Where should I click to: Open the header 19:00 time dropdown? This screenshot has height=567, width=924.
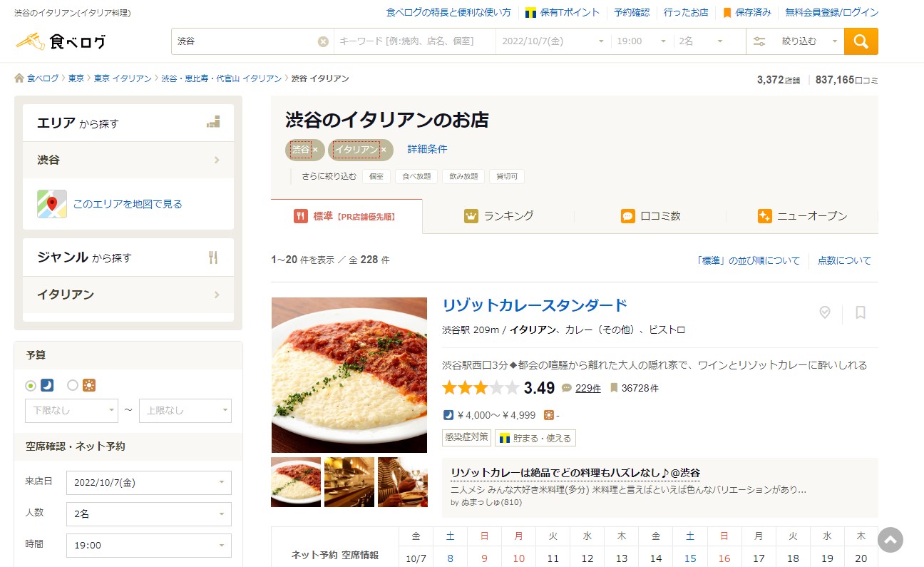(x=642, y=41)
